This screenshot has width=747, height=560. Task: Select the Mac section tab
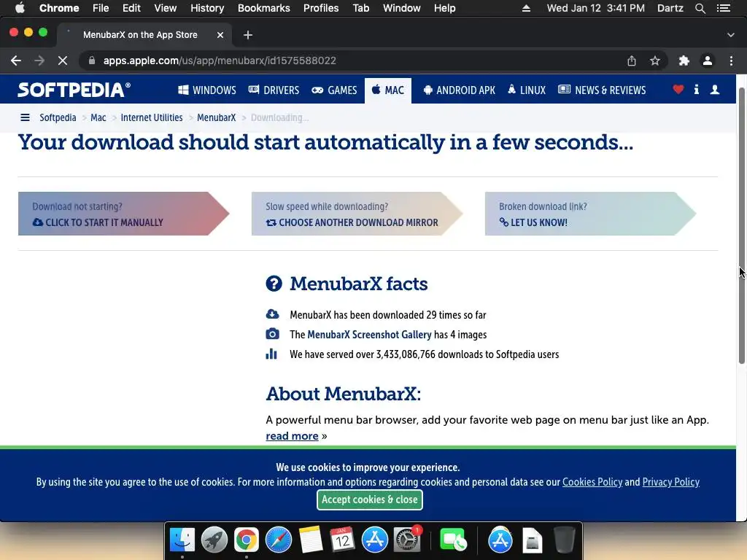pos(388,90)
